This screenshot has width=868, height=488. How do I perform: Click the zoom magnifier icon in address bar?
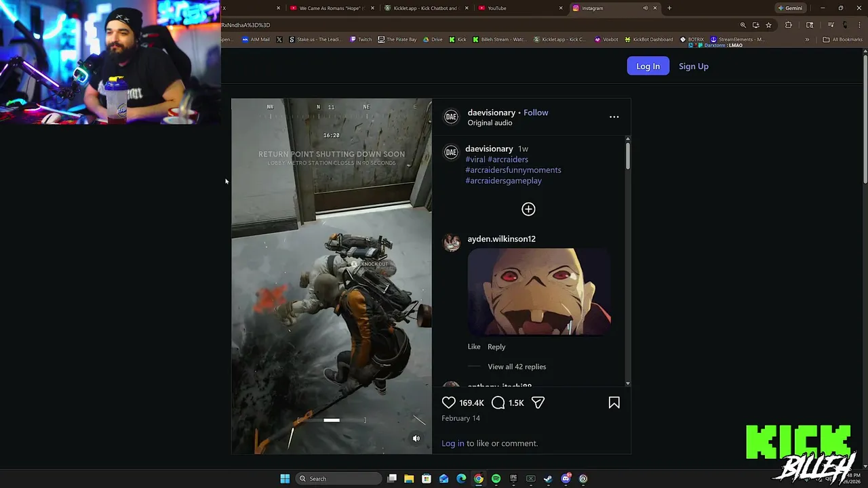(743, 25)
